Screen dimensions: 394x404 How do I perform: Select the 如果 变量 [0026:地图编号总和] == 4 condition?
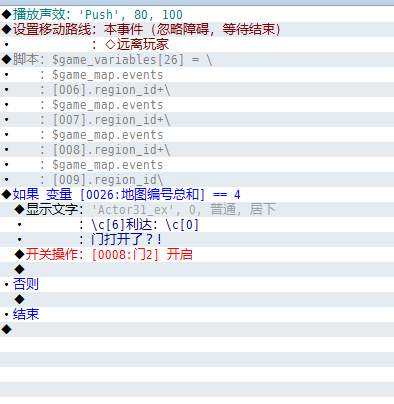[197, 194]
